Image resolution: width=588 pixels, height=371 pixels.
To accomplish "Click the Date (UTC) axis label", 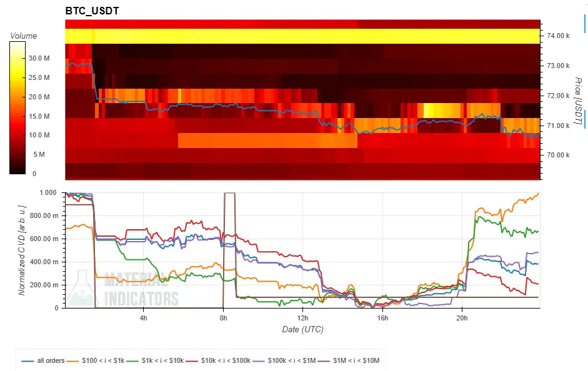I will point(302,329).
